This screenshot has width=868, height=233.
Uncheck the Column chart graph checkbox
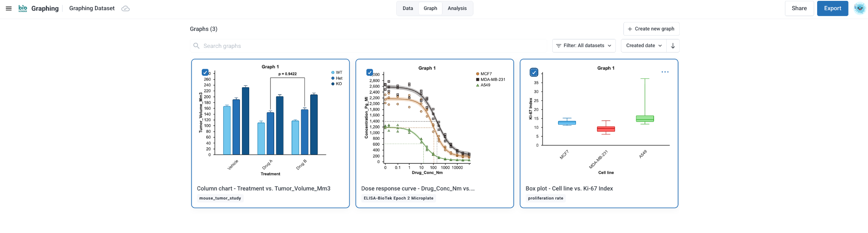click(x=205, y=72)
